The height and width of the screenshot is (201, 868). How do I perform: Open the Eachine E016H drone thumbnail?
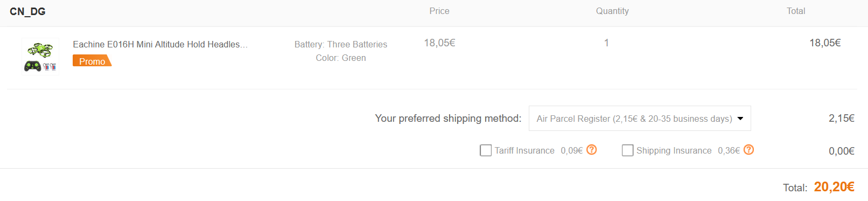click(x=40, y=56)
